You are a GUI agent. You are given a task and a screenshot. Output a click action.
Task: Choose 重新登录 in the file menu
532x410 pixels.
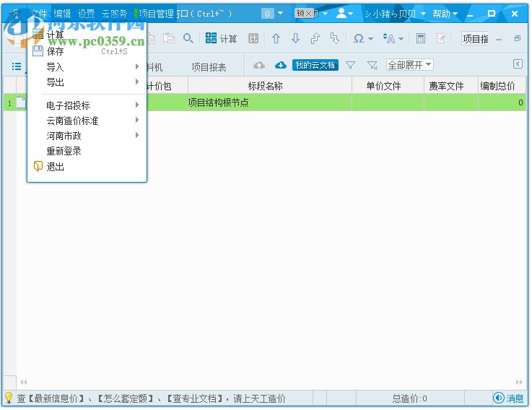coord(87,151)
